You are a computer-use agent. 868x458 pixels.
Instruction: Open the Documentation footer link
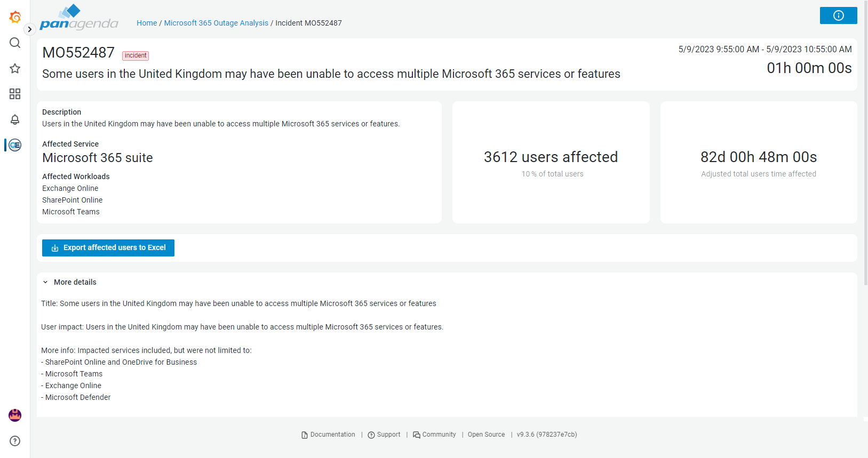tap(328, 435)
